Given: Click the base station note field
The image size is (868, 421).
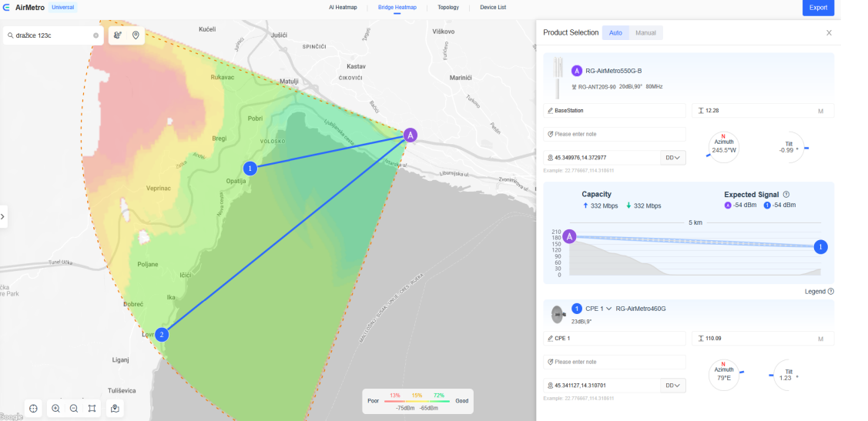Looking at the screenshot, I should point(615,135).
